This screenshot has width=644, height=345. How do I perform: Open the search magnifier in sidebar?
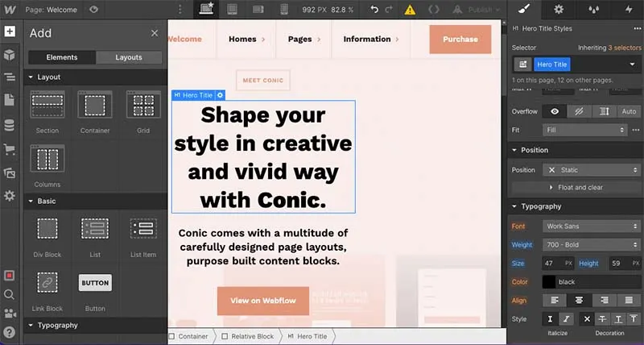[10, 294]
